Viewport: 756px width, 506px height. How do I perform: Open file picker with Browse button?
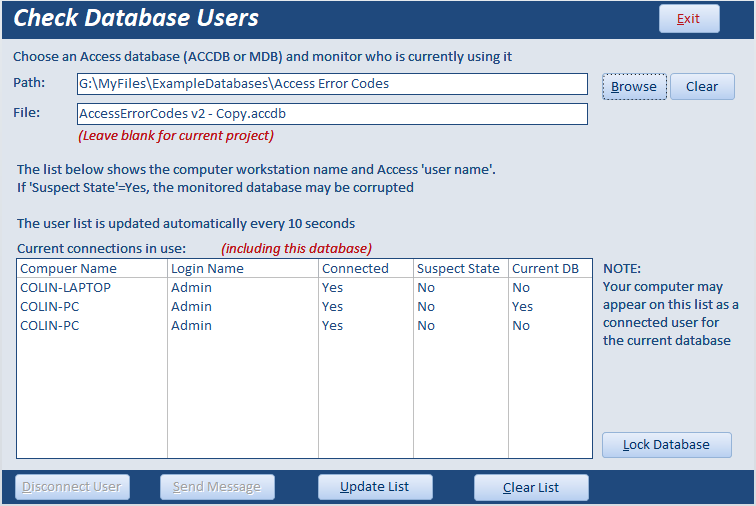[634, 87]
